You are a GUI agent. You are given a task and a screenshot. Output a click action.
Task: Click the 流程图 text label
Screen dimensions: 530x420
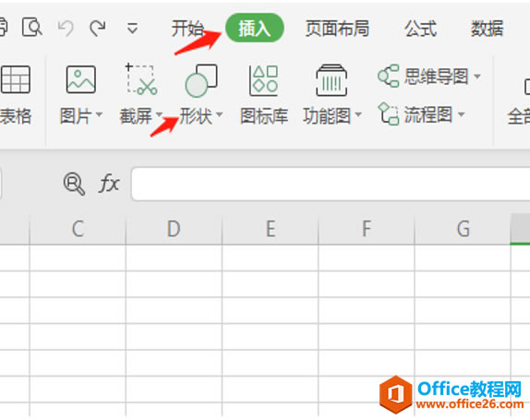tap(428, 114)
